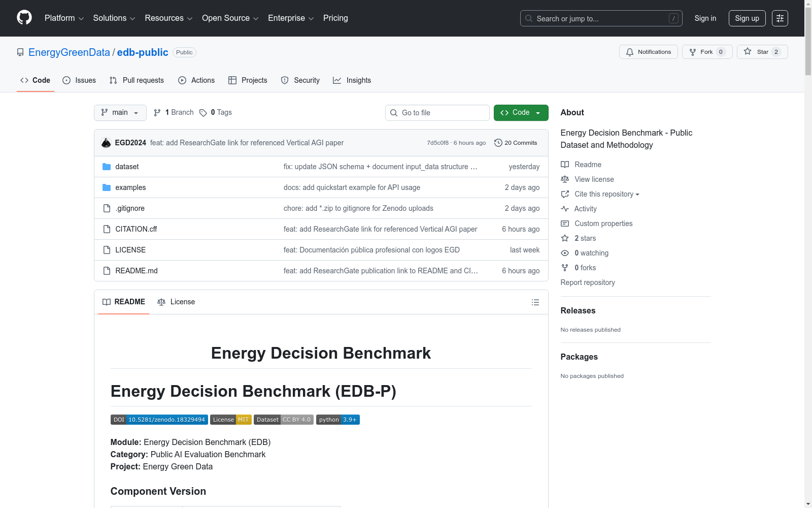
Task: Click the Sign up button
Action: [747, 18]
